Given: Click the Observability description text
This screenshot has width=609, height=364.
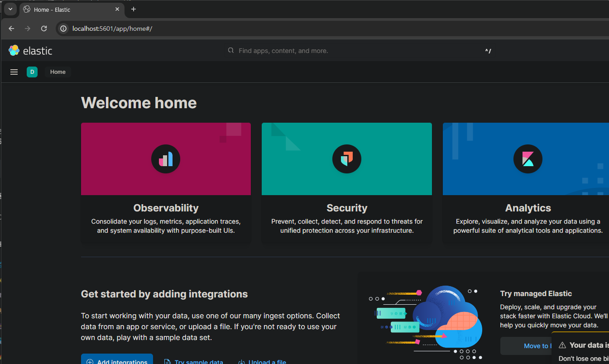Looking at the screenshot, I should click(166, 226).
